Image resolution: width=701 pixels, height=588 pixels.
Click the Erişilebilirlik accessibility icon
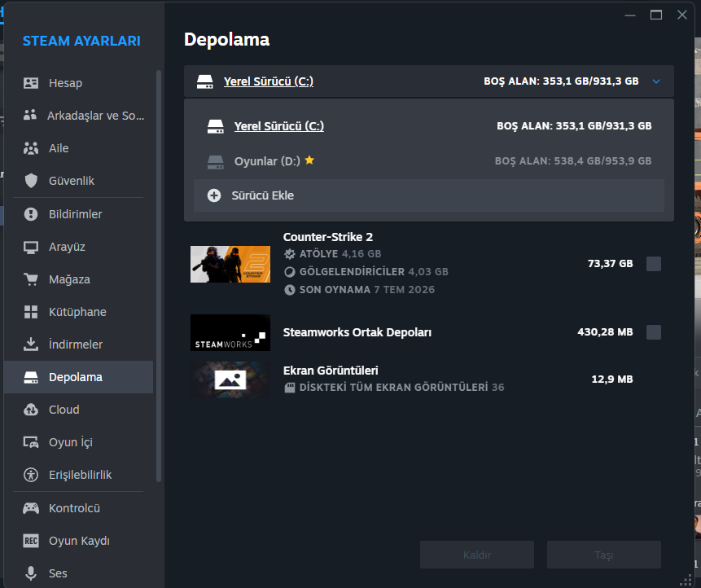coord(31,475)
